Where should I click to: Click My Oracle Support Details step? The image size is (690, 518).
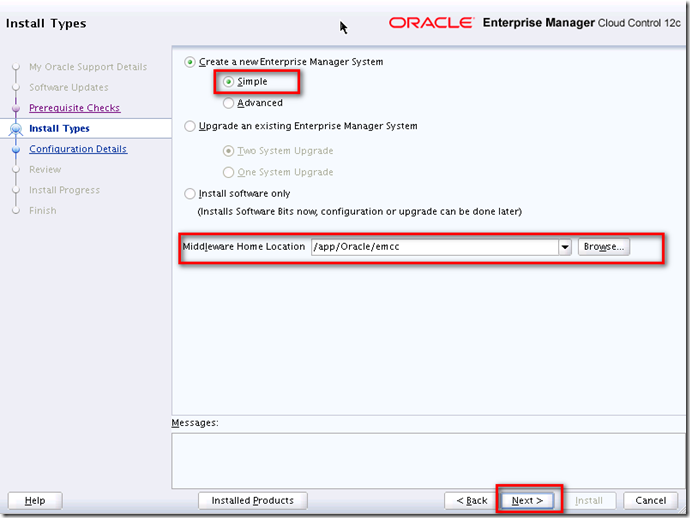click(x=88, y=67)
